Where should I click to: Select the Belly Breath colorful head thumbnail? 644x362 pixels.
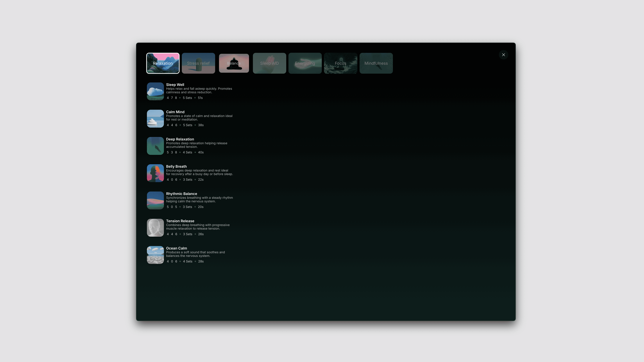click(x=155, y=173)
